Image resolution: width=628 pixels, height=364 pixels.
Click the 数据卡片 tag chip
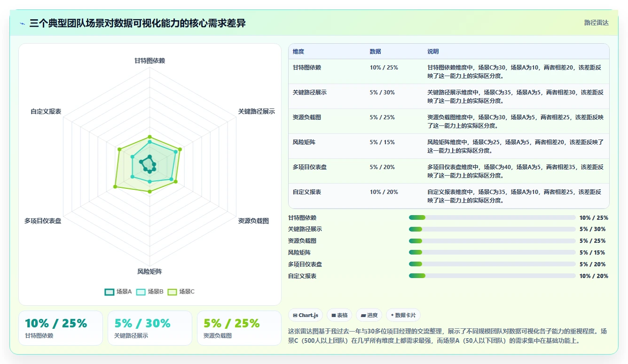[x=403, y=315]
